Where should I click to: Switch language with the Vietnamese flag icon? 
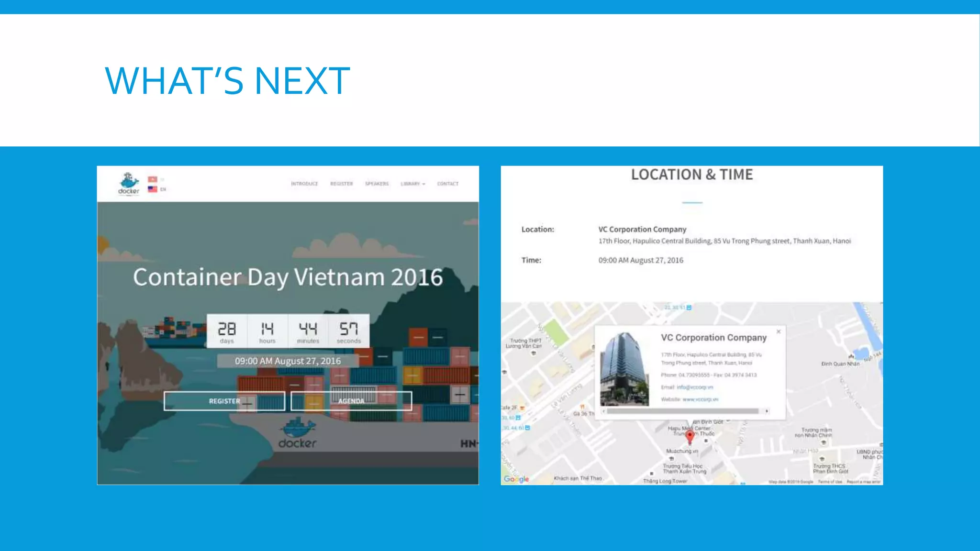153,179
